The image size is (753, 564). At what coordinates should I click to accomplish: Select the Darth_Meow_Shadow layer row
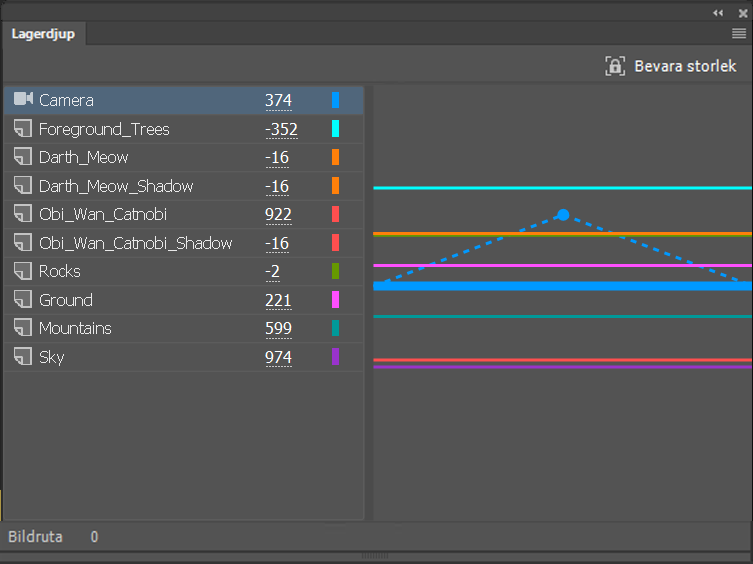[x=116, y=186]
